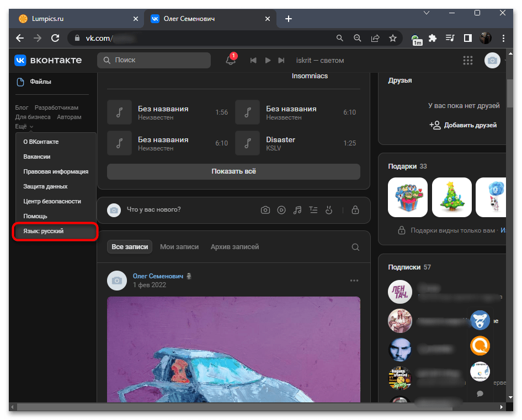Viewport: 522px width, 420px height.
Task: Choose Язык: русский menu item
Action: 55,231
